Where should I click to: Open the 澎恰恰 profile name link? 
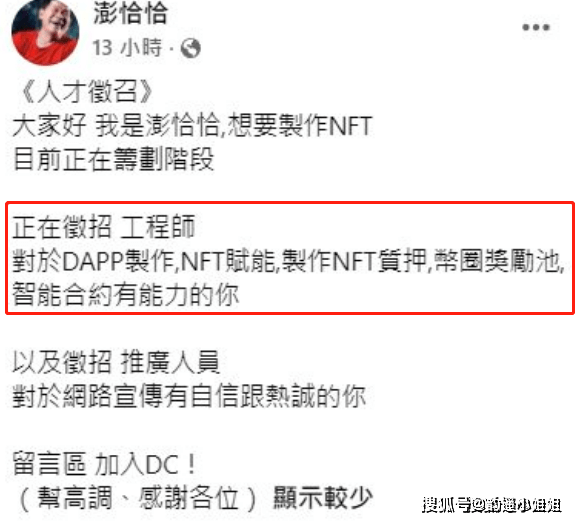click(x=130, y=13)
